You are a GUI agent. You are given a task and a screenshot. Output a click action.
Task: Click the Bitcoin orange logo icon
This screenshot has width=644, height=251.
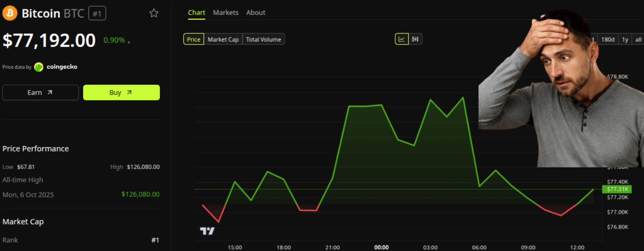pyautogui.click(x=10, y=13)
